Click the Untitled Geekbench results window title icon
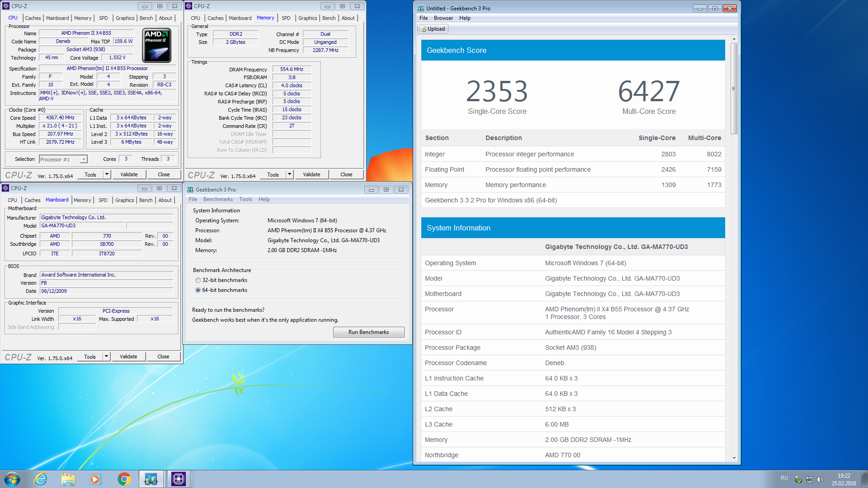868x488 pixels. point(421,8)
